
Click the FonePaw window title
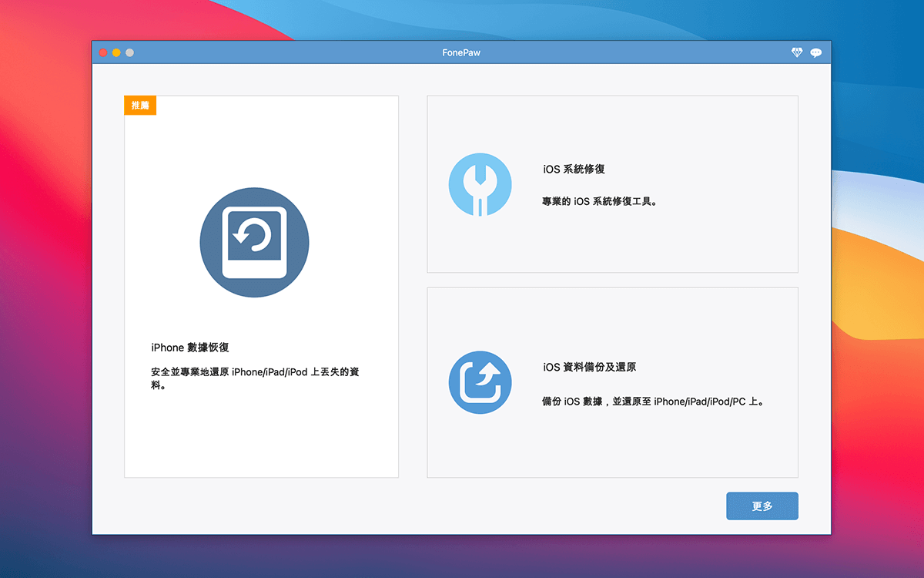point(460,52)
